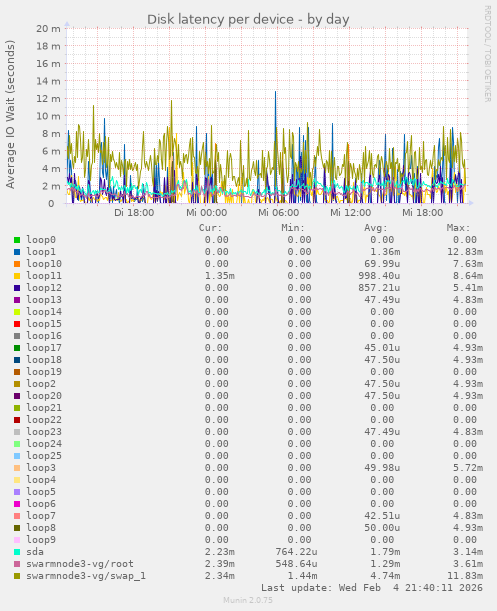This screenshot has width=497, height=611.
Task: Click the '12 m' y-axis label
Action: pyautogui.click(x=48, y=99)
